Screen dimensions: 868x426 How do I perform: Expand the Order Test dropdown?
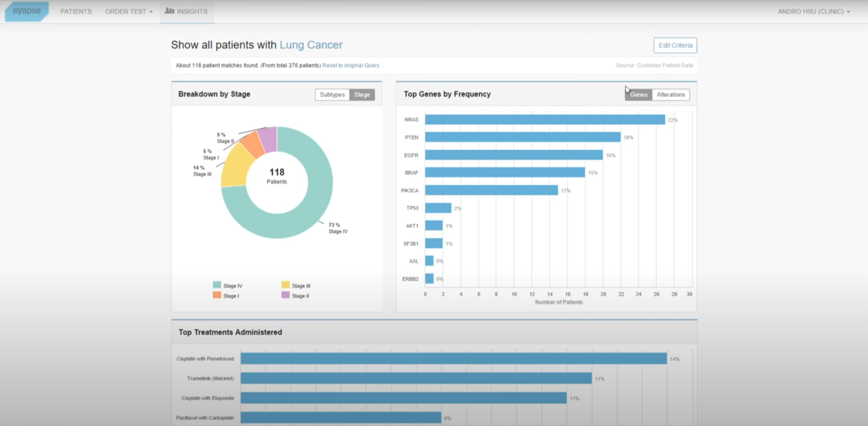129,11
